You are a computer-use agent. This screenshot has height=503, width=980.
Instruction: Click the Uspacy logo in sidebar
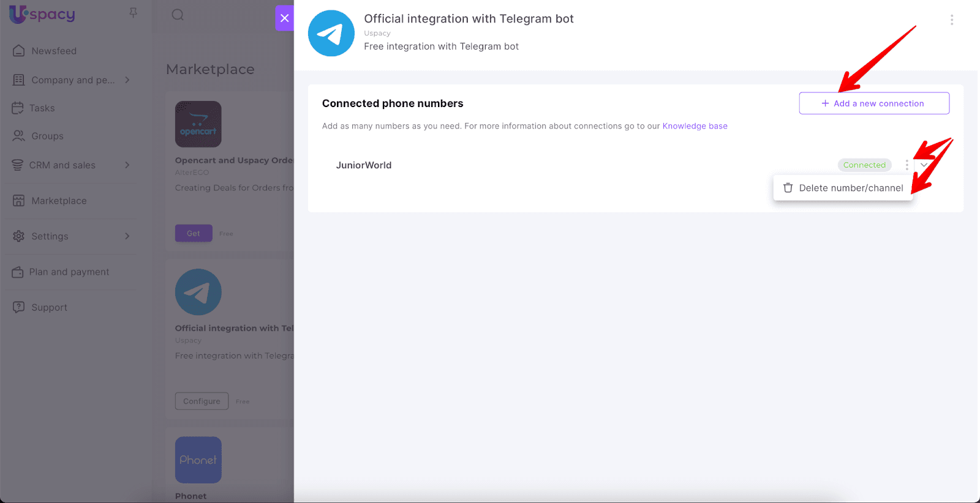[42, 14]
